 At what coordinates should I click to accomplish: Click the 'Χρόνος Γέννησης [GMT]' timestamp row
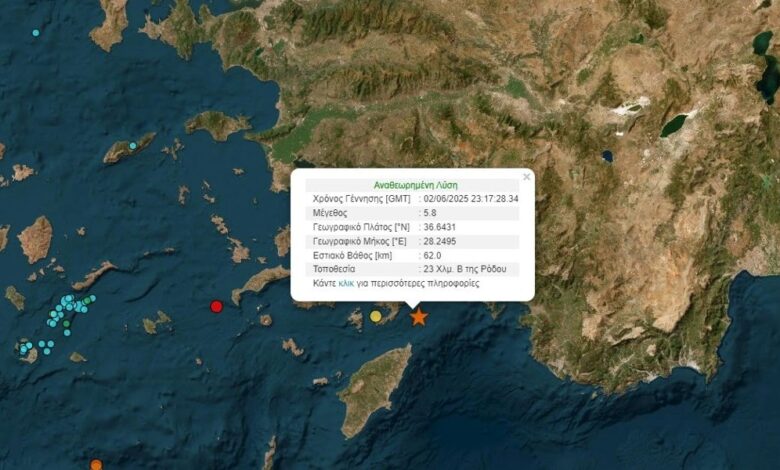412,199
